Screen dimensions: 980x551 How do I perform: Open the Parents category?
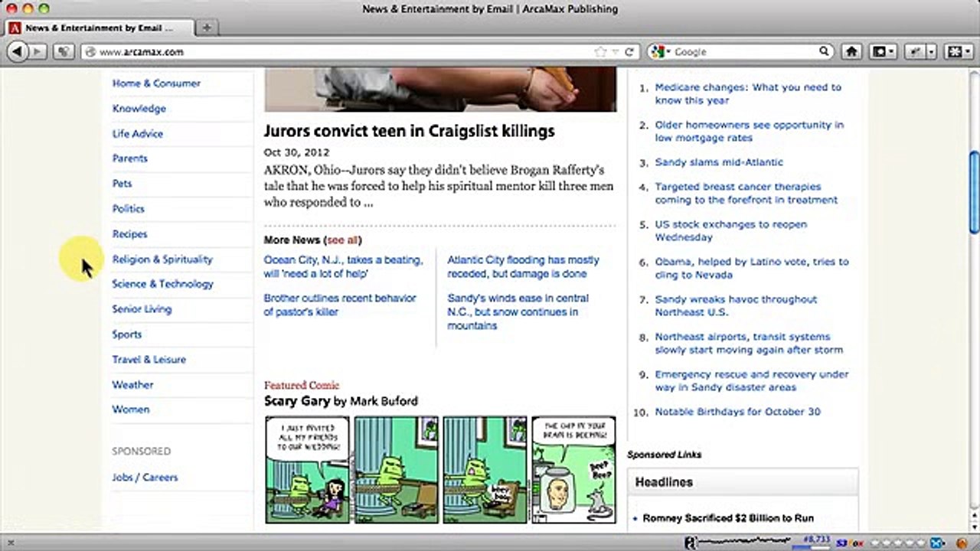click(x=130, y=158)
